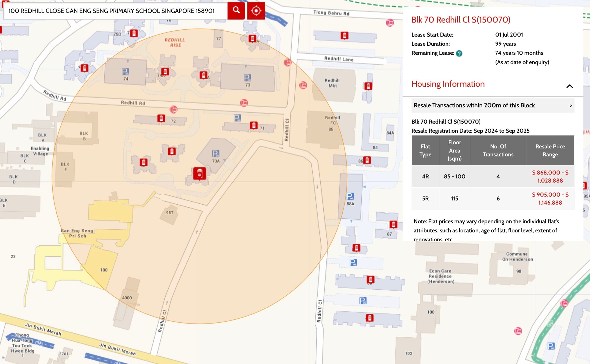This screenshot has width=590, height=364.
Task: Click the bus stop icon near Commune On Henderson green path
Action: [564, 303]
